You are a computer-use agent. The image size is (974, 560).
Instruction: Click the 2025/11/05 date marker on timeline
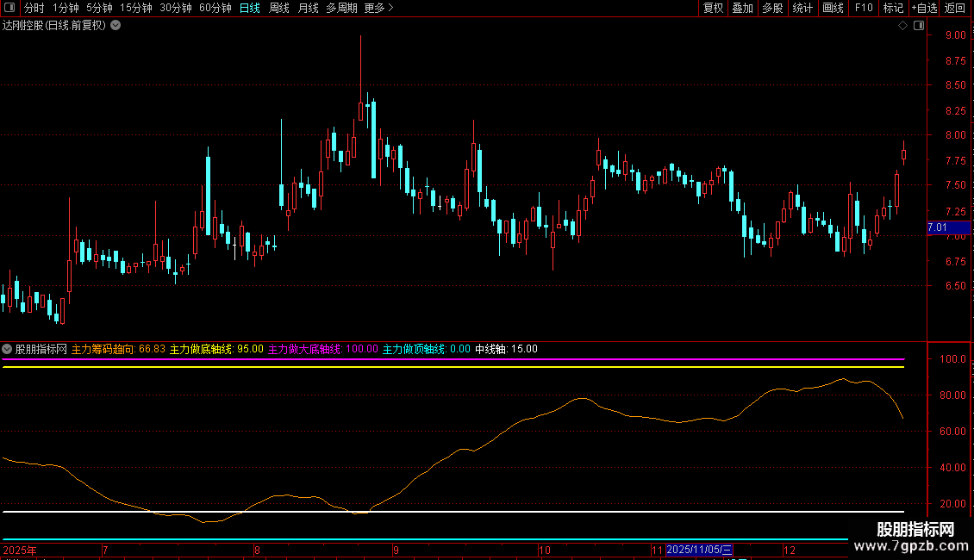(x=699, y=550)
